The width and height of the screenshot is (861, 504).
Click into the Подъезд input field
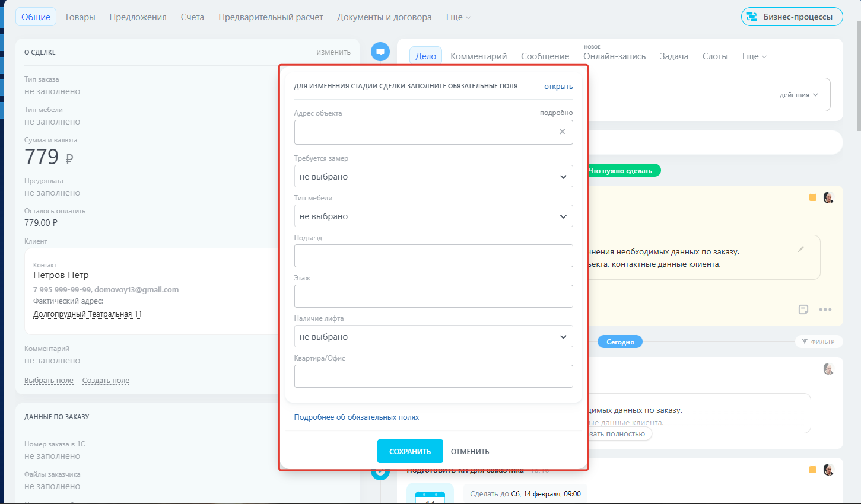pos(433,256)
